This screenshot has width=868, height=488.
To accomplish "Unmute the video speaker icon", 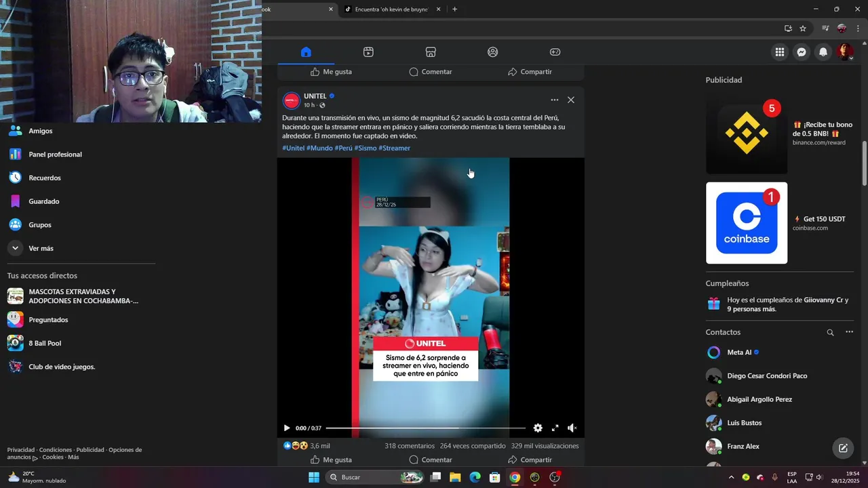I will tap(572, 428).
